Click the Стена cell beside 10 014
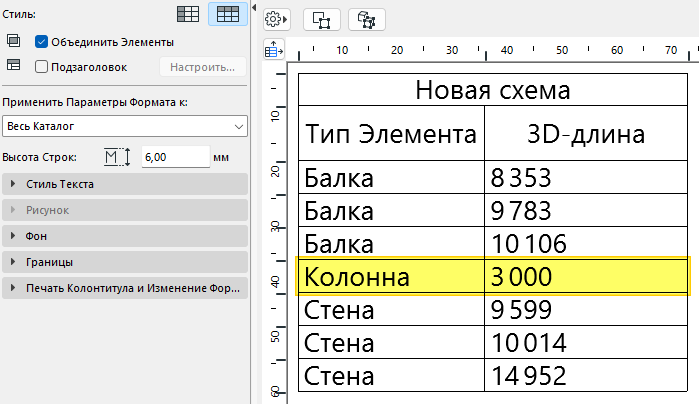The width and height of the screenshot is (699, 404). 391,342
